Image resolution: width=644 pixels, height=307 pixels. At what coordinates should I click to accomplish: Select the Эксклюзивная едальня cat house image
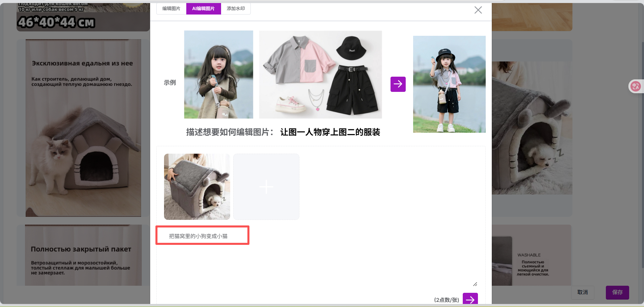83,128
